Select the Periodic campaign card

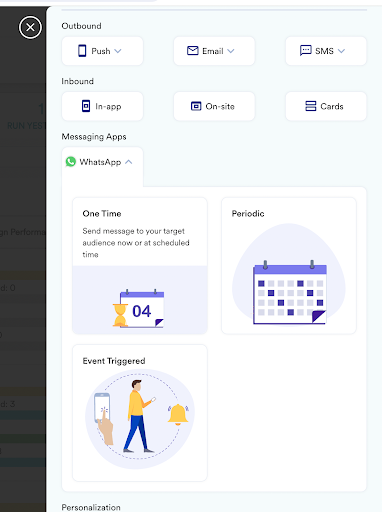click(x=289, y=266)
